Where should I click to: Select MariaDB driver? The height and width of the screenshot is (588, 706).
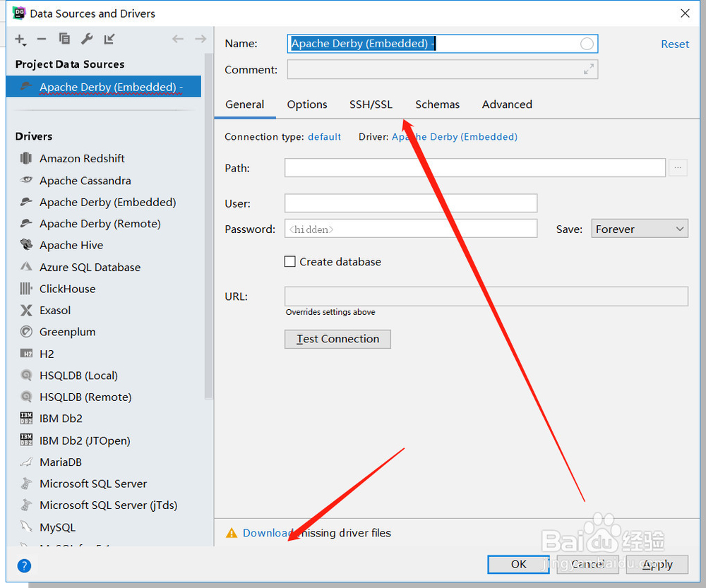click(60, 462)
